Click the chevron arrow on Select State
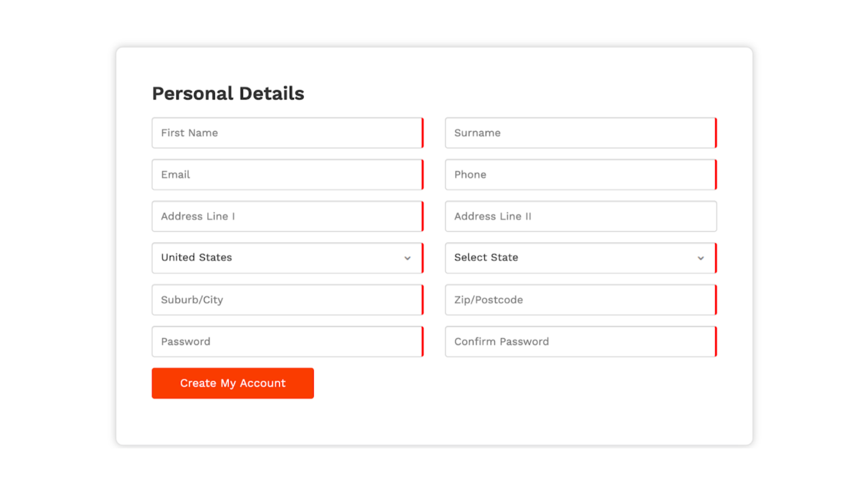This screenshot has height=488, width=868. [x=701, y=258]
